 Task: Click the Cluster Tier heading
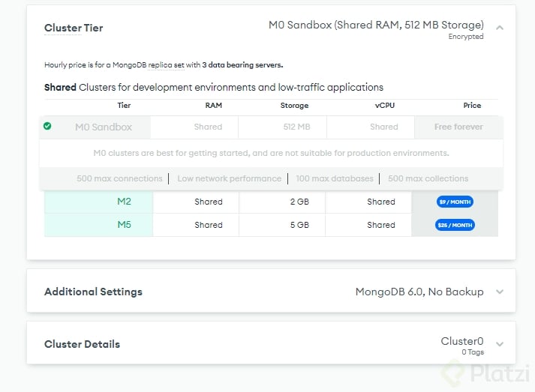point(74,28)
